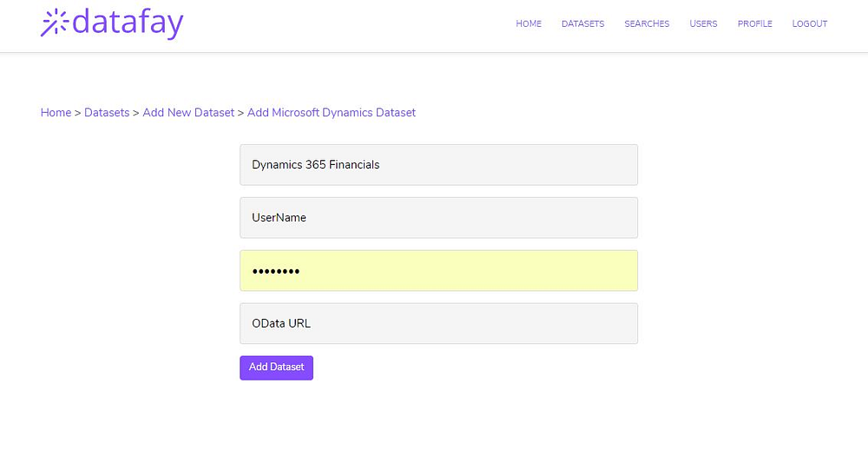Screen dimensions: 868x463
Task: Focus the Dynamics 365 Financials name field
Action: pos(438,165)
